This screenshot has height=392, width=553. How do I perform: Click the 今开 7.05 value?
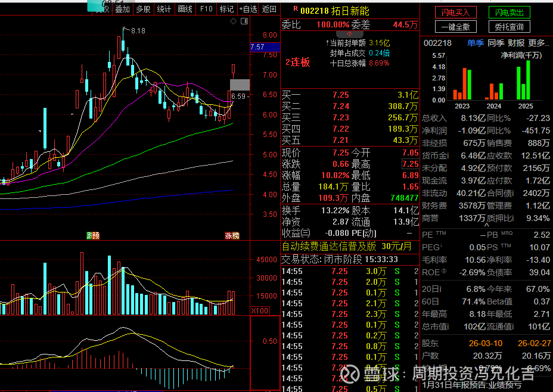(x=411, y=153)
